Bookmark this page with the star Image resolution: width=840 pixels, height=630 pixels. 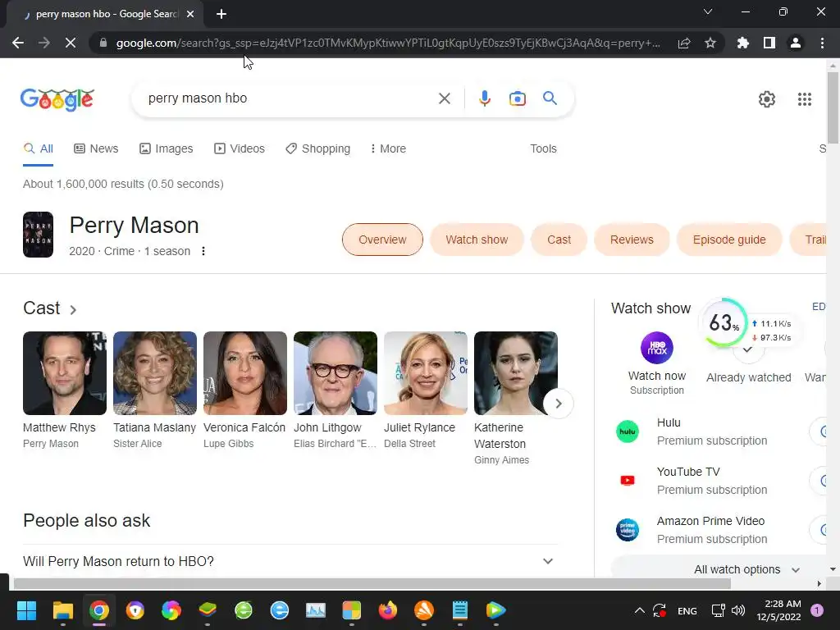tap(710, 43)
